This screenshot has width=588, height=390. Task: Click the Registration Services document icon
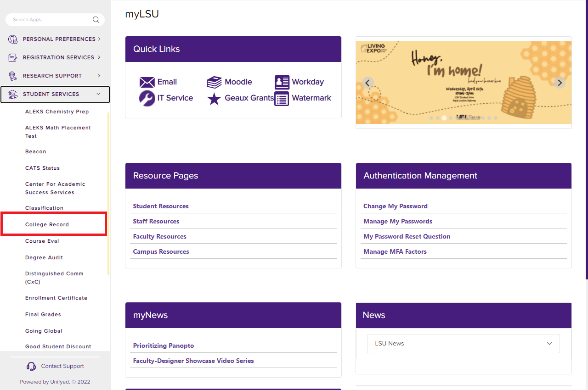point(12,57)
